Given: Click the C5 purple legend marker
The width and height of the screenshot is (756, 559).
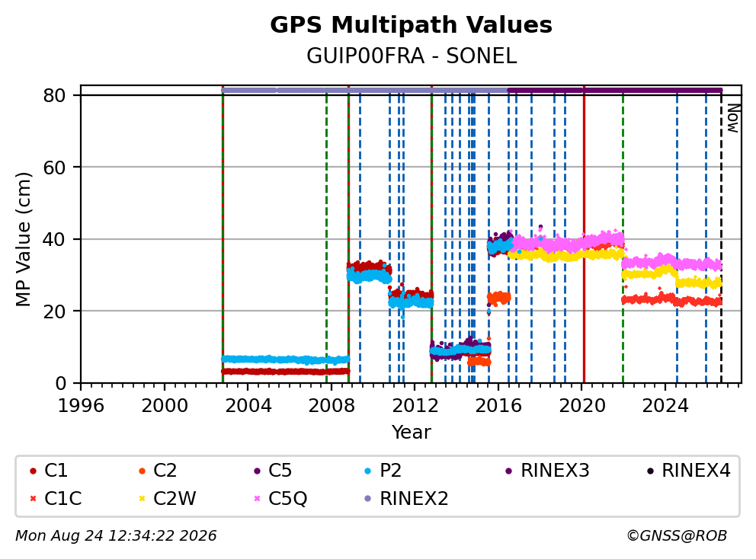Looking at the screenshot, I should coord(257,471).
